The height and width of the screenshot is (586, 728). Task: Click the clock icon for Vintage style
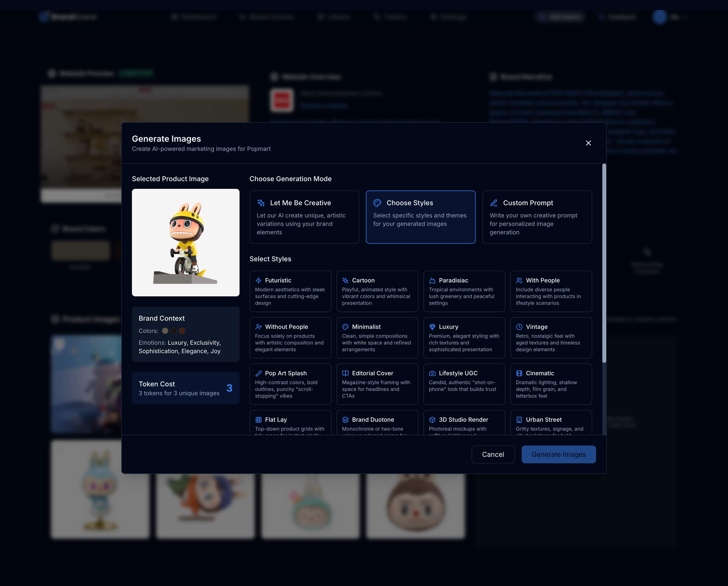[519, 327]
